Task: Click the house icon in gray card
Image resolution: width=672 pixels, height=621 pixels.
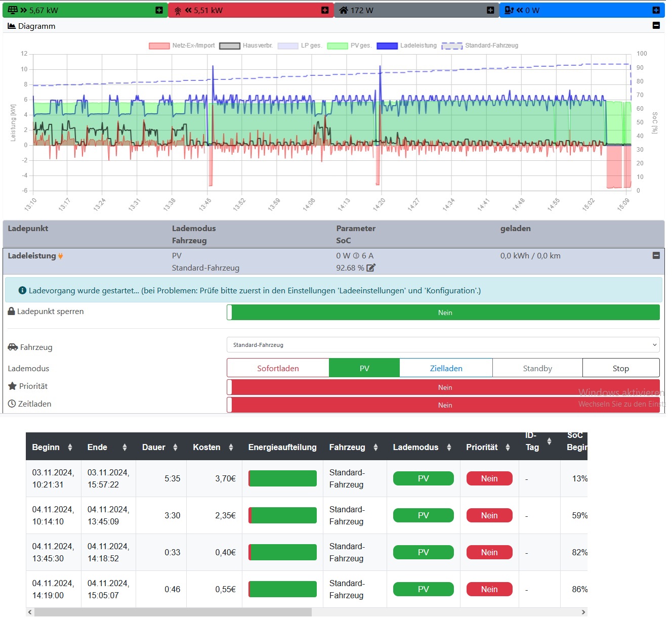Action: click(344, 10)
